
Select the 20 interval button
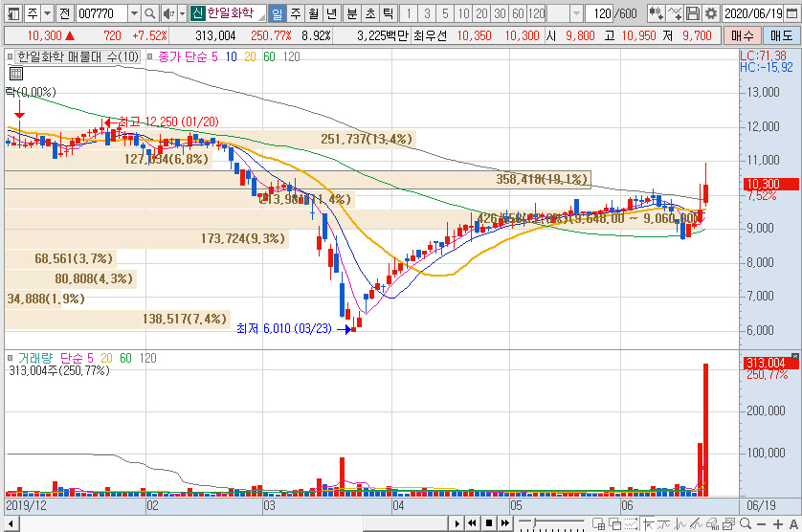481,13
